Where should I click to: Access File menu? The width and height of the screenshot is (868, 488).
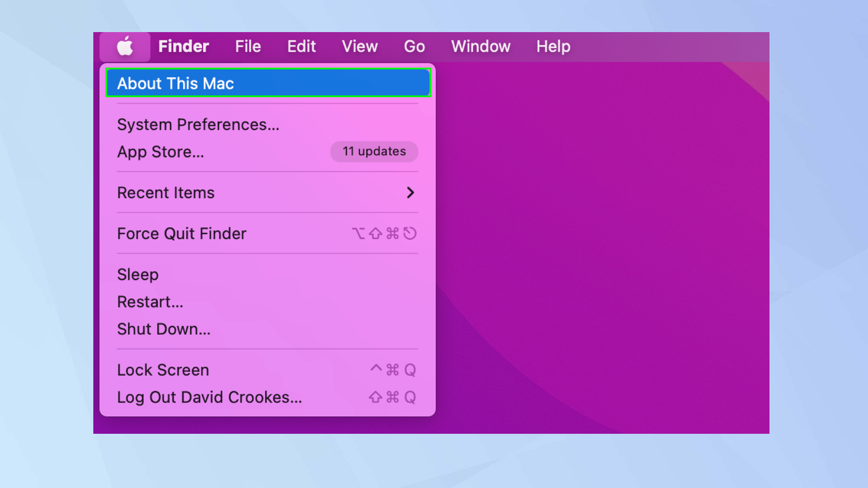click(248, 46)
